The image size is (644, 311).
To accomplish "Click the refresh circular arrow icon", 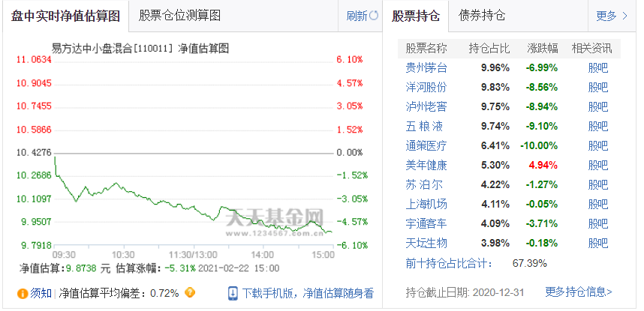I will [x=374, y=16].
